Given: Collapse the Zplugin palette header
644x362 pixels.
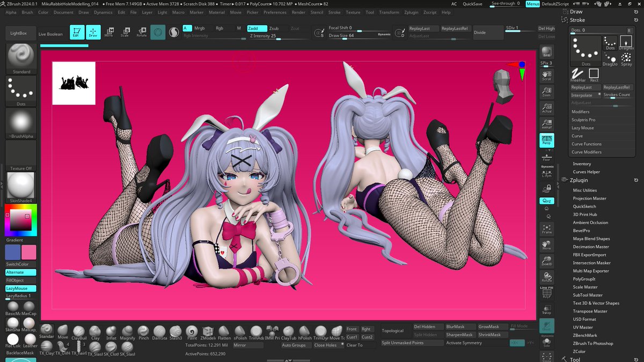Looking at the screenshot, I should tap(579, 180).
